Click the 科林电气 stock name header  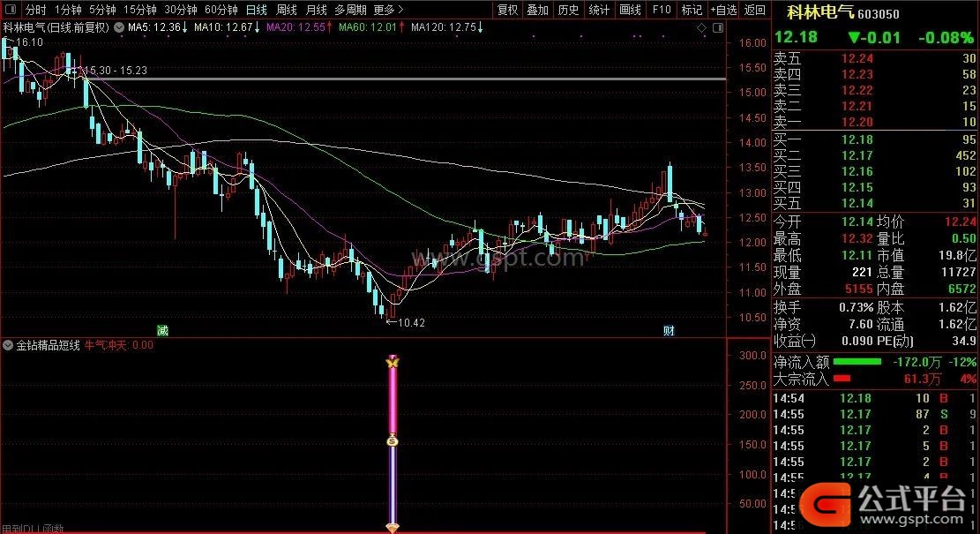pyautogui.click(x=820, y=11)
